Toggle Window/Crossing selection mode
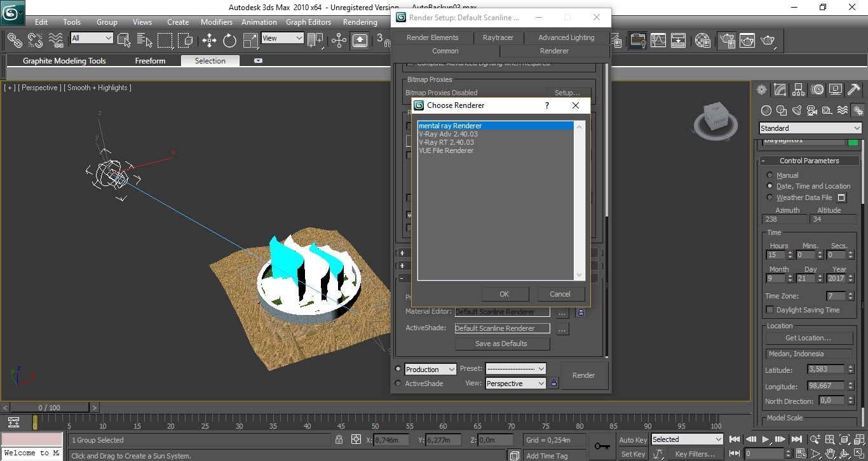The height and width of the screenshot is (461, 868). pos(186,41)
